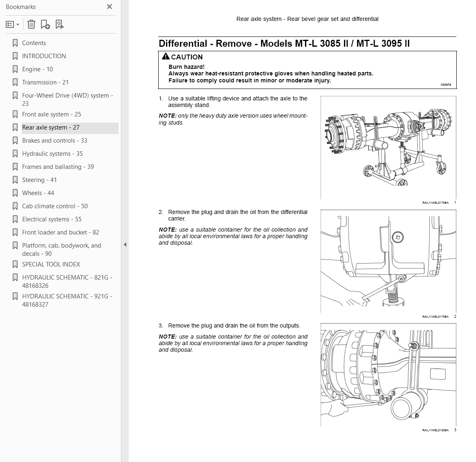Click the page header 'Rear axle system - Rear bevel gear set'

pos(307,19)
